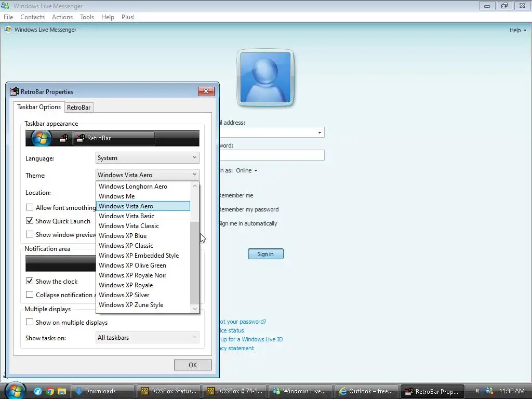
Task: Open the Messenger Help dropdown at top right
Action: 518,30
